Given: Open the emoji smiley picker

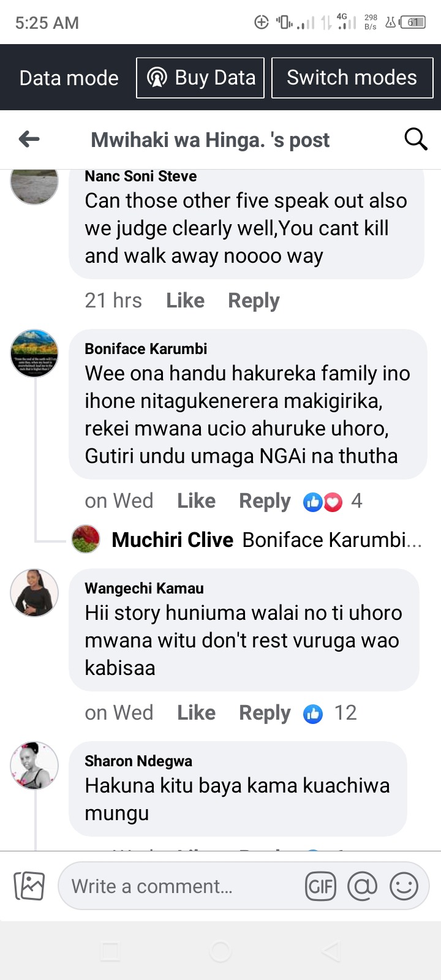Looking at the screenshot, I should pyautogui.click(x=404, y=886).
